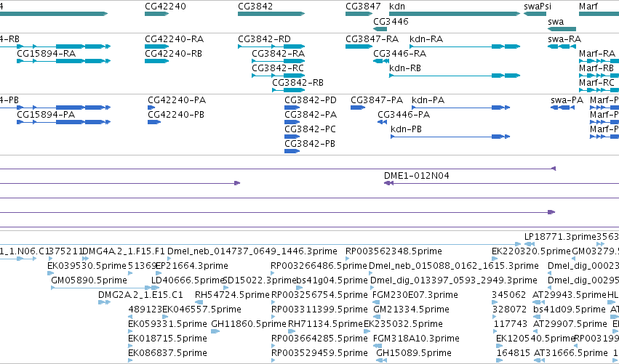Image resolution: width=619 pixels, height=364 pixels.
Task: Click the EK059331.5prime EST label
Action: pos(167,324)
